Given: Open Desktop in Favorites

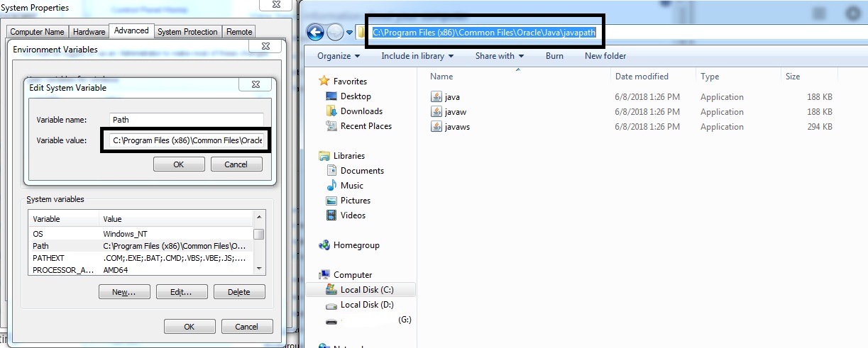Looking at the screenshot, I should coord(356,96).
